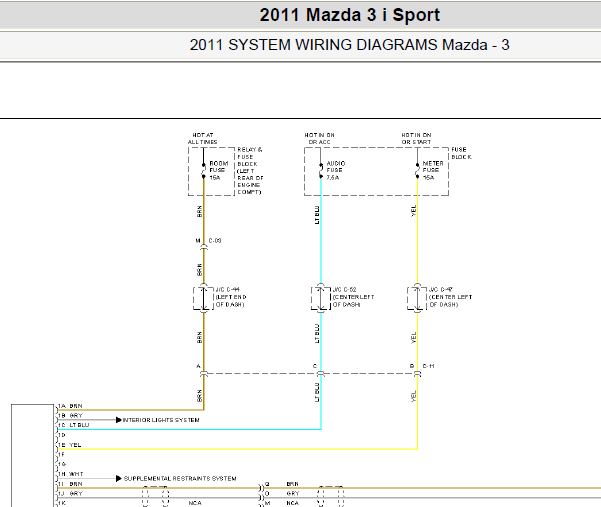Viewport: 601px width, 507px height.
Task: Click the 'RELAY & FUSE BLOCK' description text
Action: [250, 171]
